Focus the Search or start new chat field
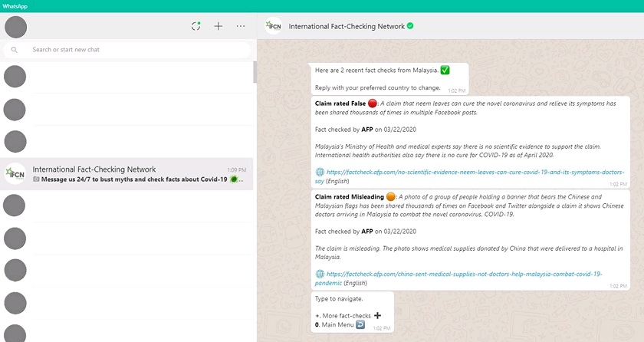 127,50
